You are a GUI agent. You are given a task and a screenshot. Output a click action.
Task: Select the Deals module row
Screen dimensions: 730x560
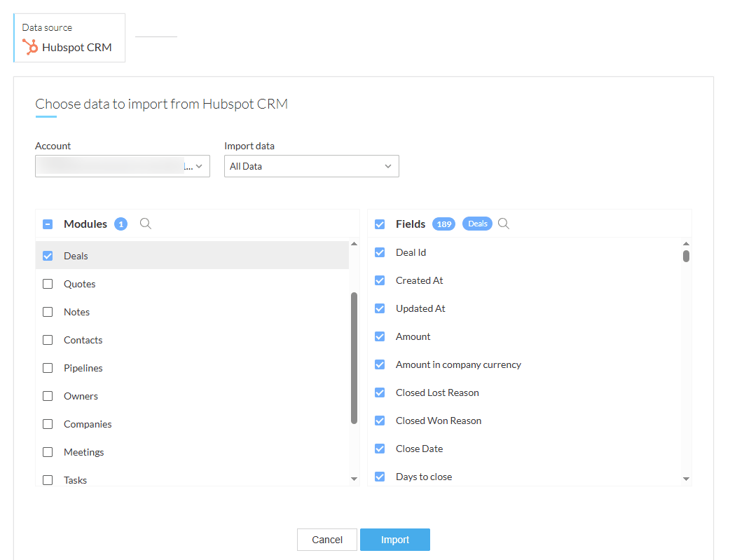192,256
